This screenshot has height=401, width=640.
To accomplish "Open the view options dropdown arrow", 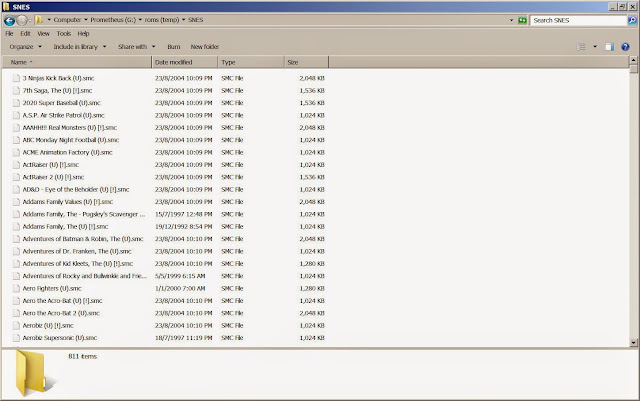I will pos(595,47).
